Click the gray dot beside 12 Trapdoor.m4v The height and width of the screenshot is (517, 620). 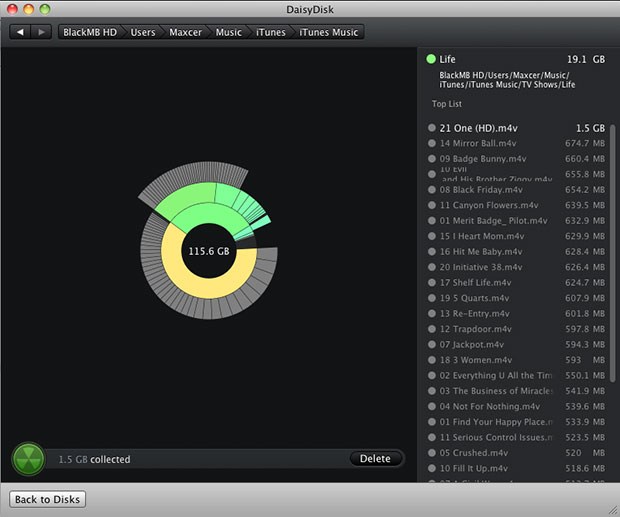(x=432, y=329)
